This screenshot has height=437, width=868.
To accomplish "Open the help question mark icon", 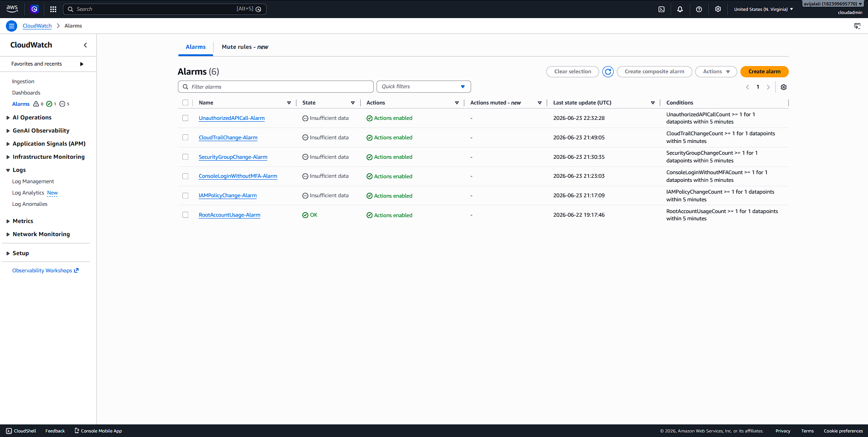I will 699,9.
